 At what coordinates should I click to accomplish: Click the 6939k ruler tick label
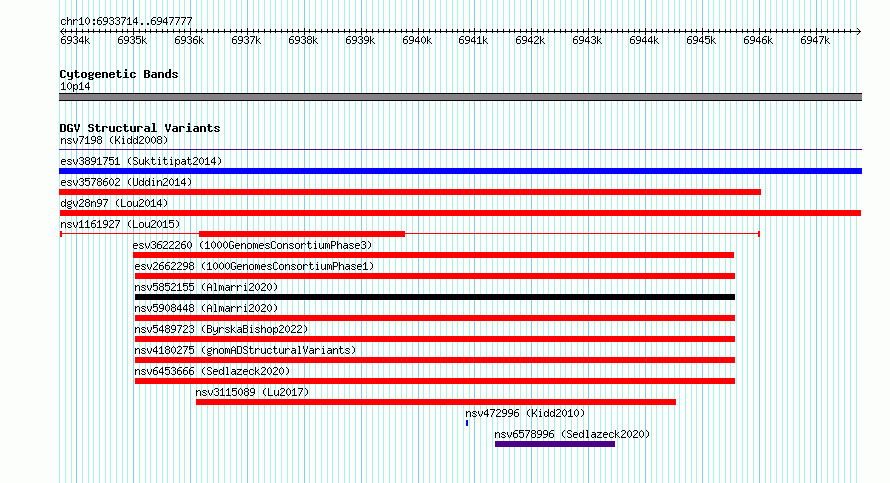point(360,40)
